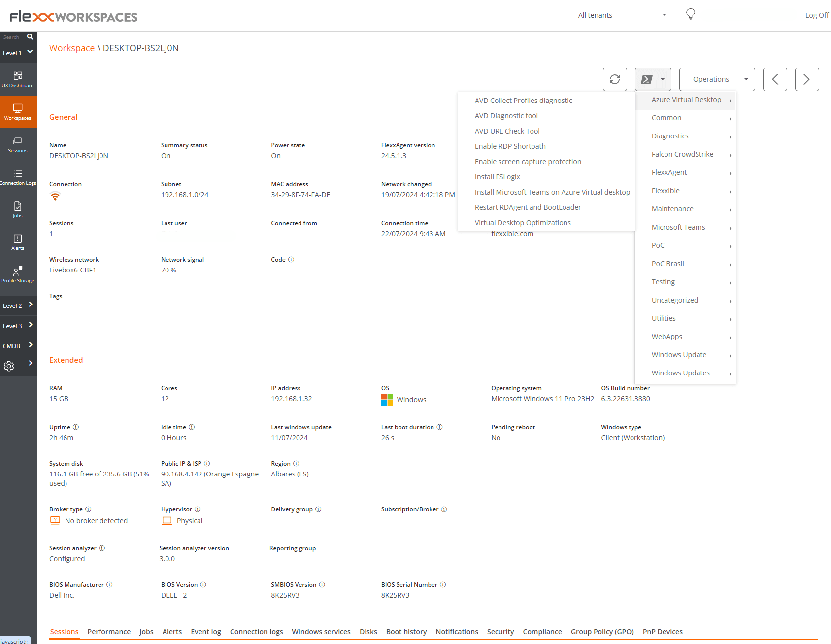Screen dimensions: 831x644
Task: Open the Operations dropdown
Action: (x=717, y=79)
